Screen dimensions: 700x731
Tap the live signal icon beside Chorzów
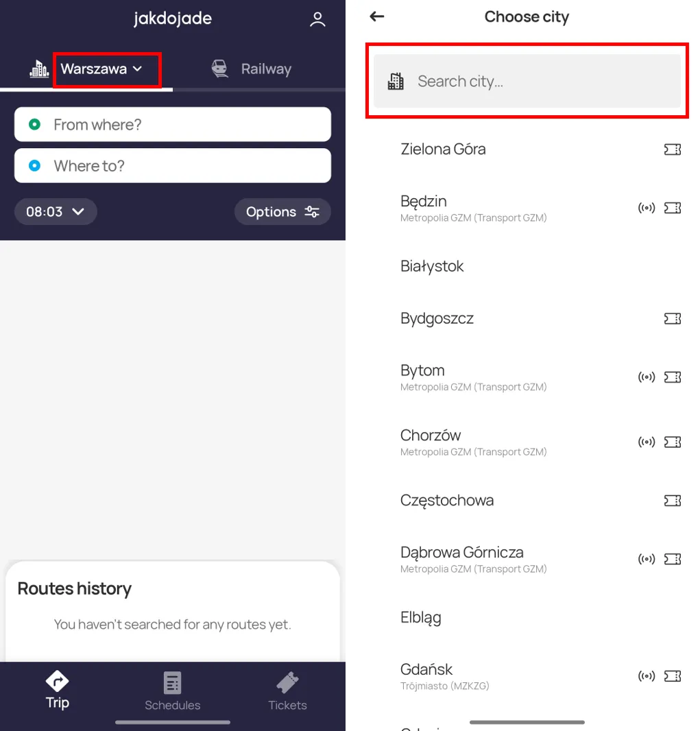coord(647,442)
